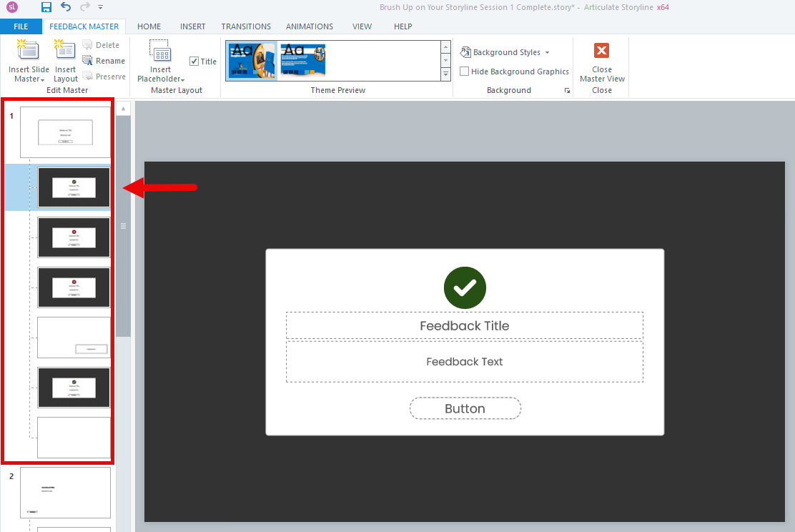Select the Feedback Title placeholder text box
Screen dimensions: 795x532
[x=465, y=325]
